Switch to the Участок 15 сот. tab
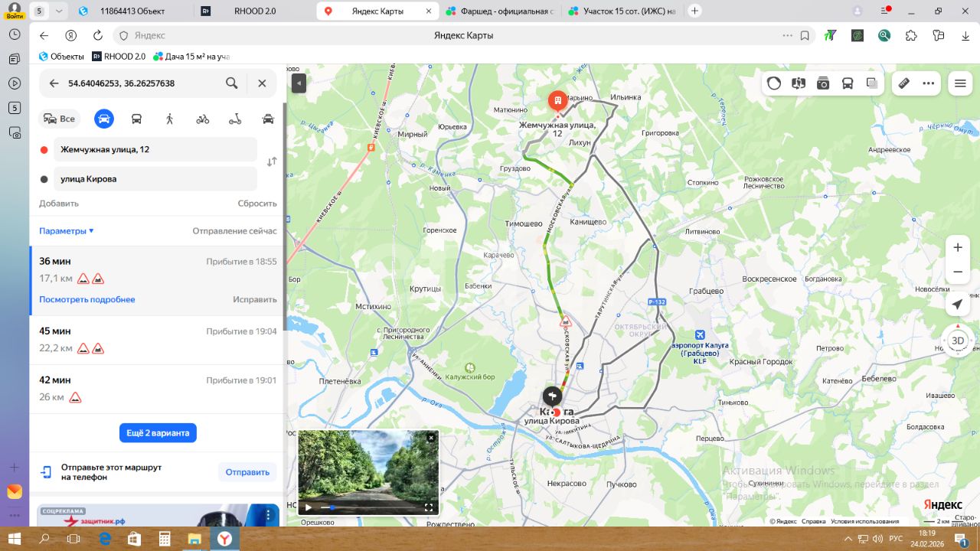Screen dimensions: 980x551 pos(621,11)
